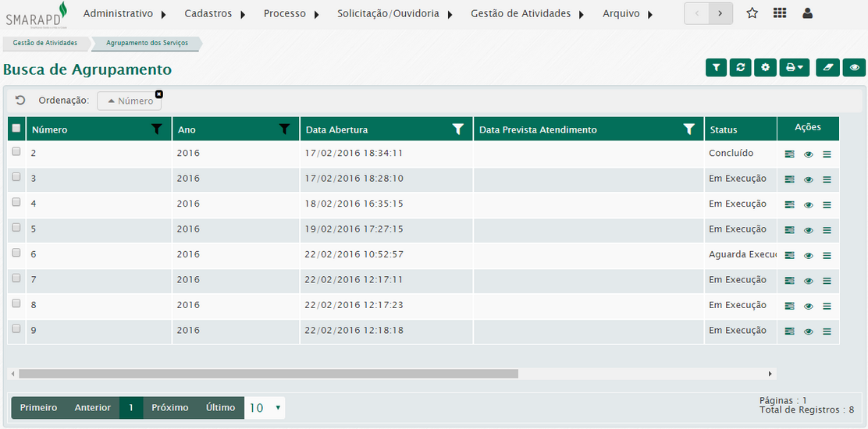The image size is (868, 429).
Task: Click the favorites star icon
Action: [x=752, y=13]
